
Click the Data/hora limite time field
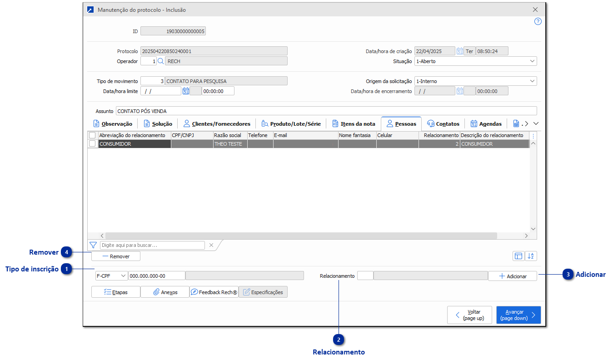pos(218,91)
